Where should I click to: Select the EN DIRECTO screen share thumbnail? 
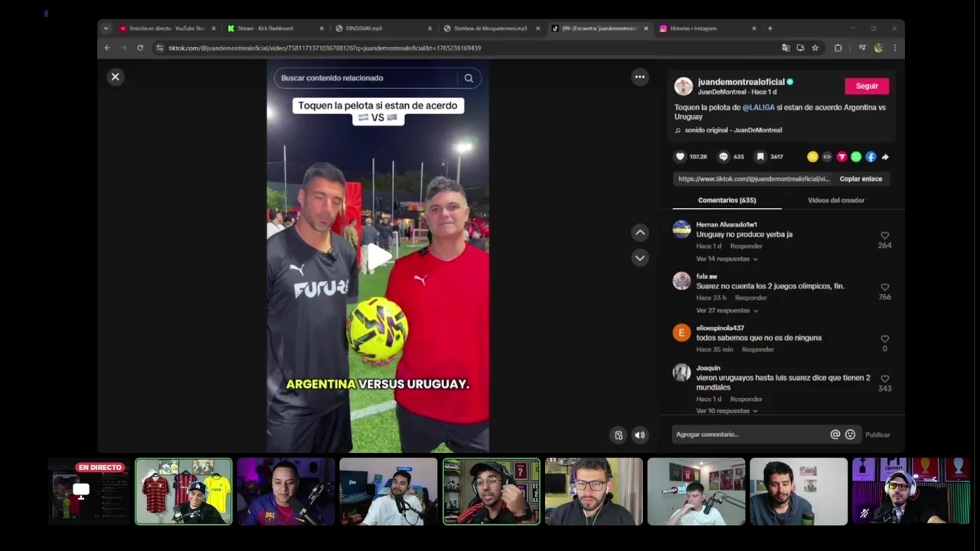tap(88, 491)
